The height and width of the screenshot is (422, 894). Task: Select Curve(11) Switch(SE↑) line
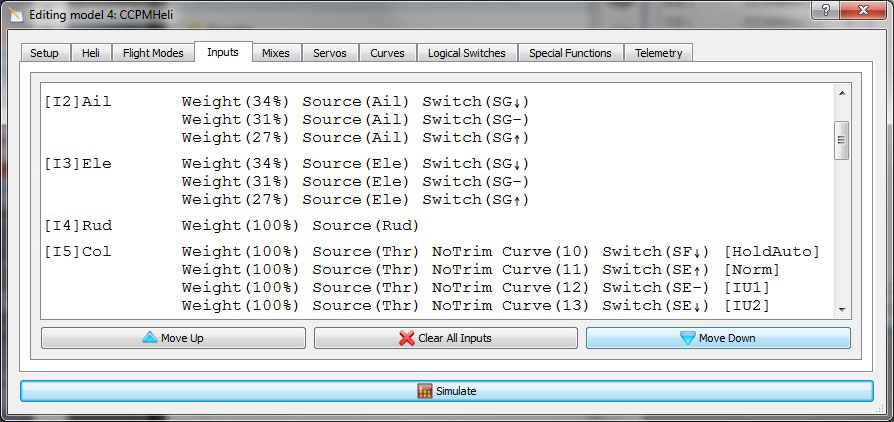tap(481, 270)
